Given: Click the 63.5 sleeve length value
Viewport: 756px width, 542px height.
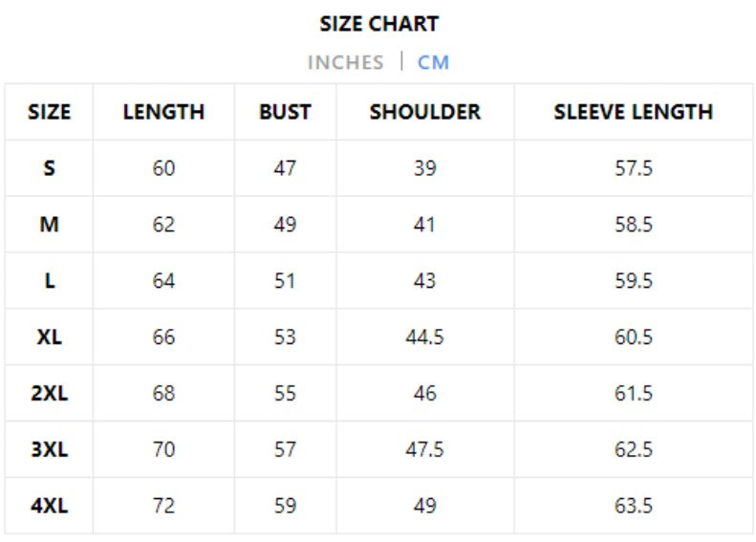Looking at the screenshot, I should pos(633,506).
